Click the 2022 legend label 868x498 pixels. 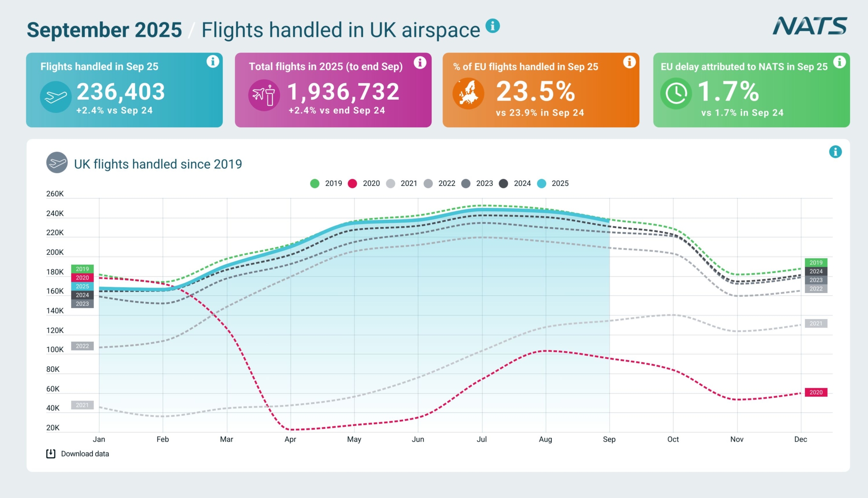[447, 183]
